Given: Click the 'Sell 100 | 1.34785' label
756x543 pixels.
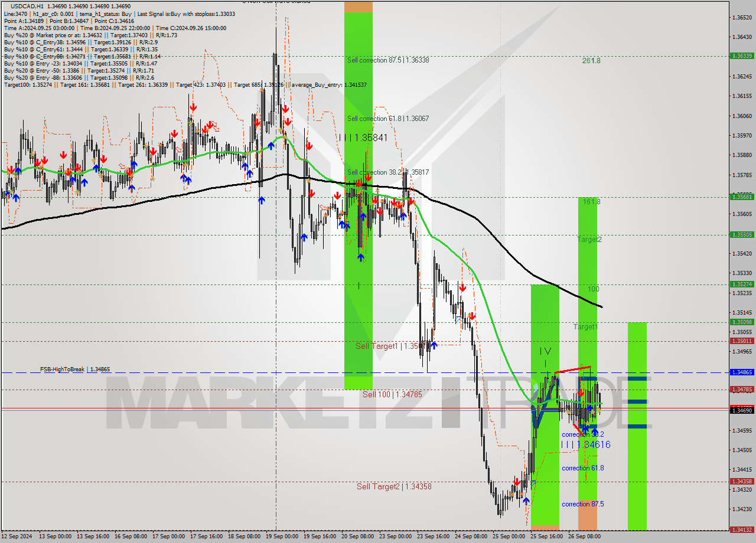Looking at the screenshot, I should pos(392,394).
